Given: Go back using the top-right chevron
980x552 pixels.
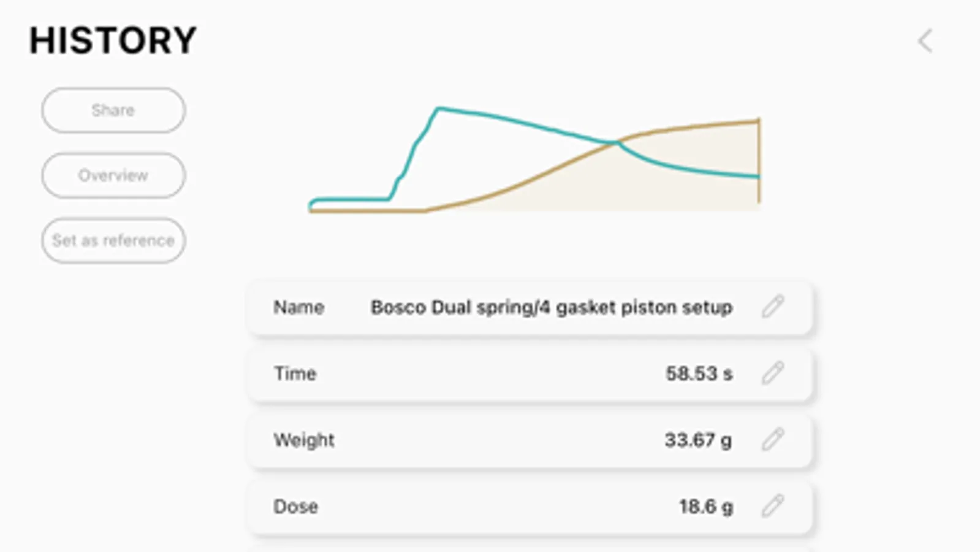Looking at the screenshot, I should (x=925, y=42).
